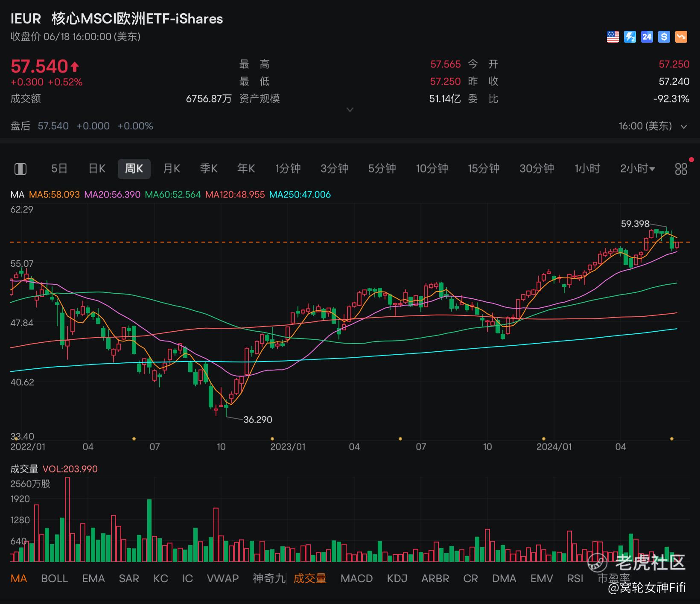Click the 2023/01 date axis label

(288, 447)
